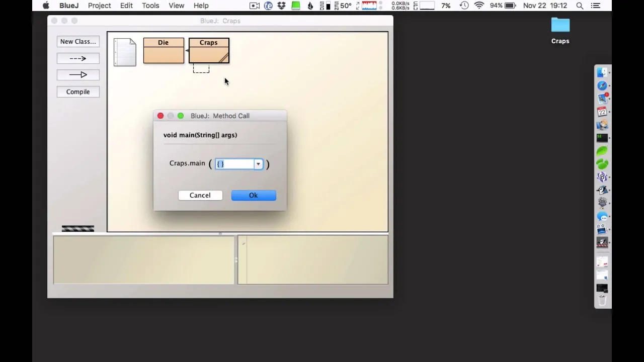Click the flame icon in the menu bar

click(x=310, y=6)
